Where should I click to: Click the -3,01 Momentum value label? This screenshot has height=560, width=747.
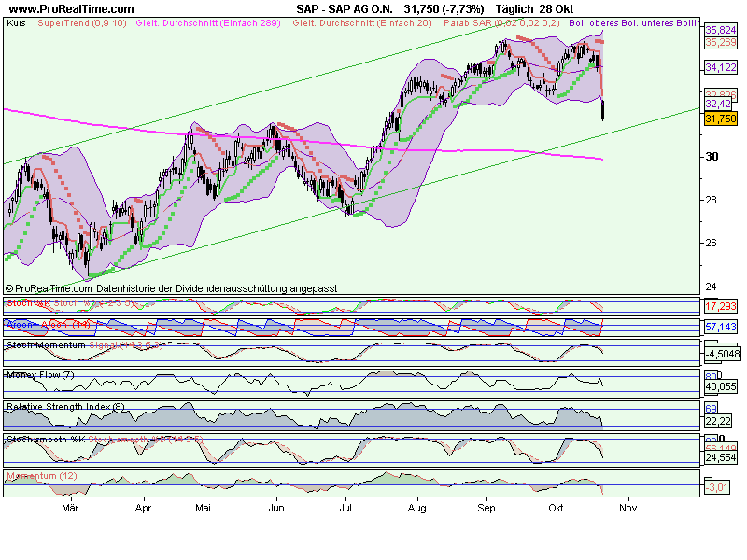[717, 487]
